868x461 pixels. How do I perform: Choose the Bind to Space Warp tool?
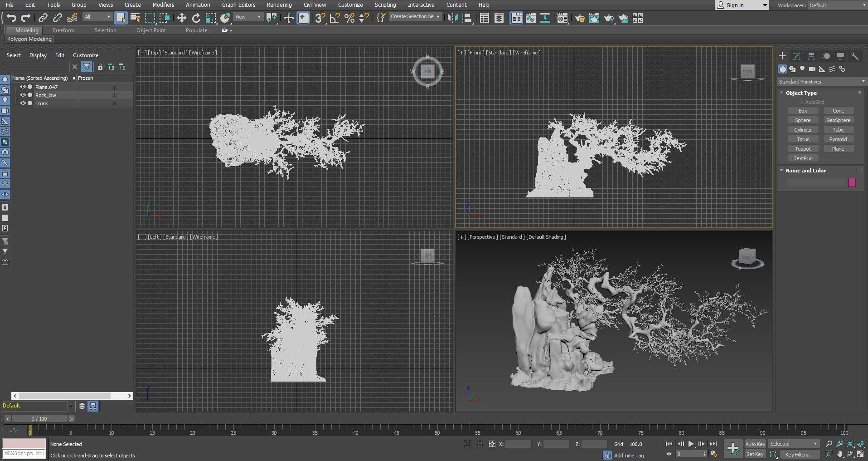pos(72,18)
